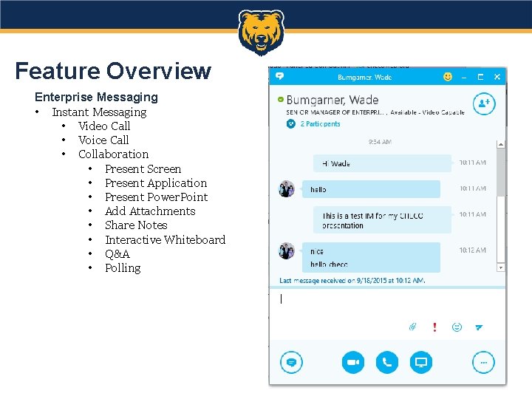The image size is (532, 399).
Task: Click the 'Instant Messaging' bullet
Action: 100,112
